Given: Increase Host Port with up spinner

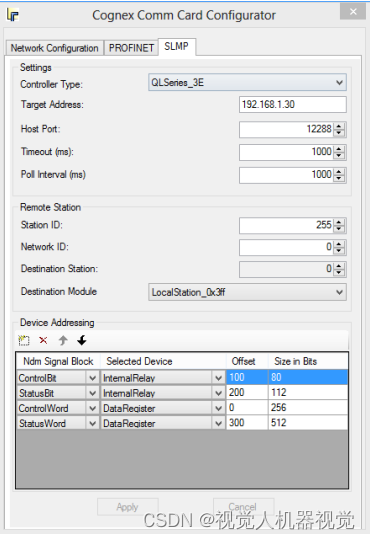Looking at the screenshot, I should click(x=339, y=126).
